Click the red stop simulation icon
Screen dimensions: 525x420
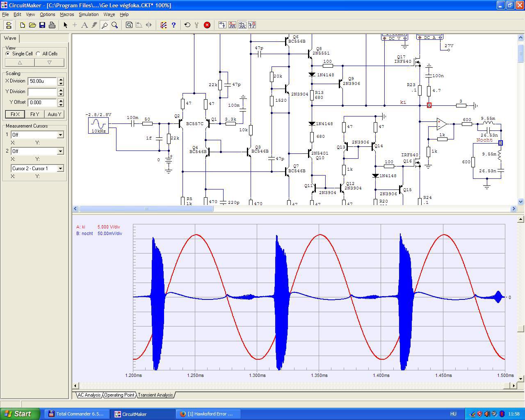click(x=207, y=25)
